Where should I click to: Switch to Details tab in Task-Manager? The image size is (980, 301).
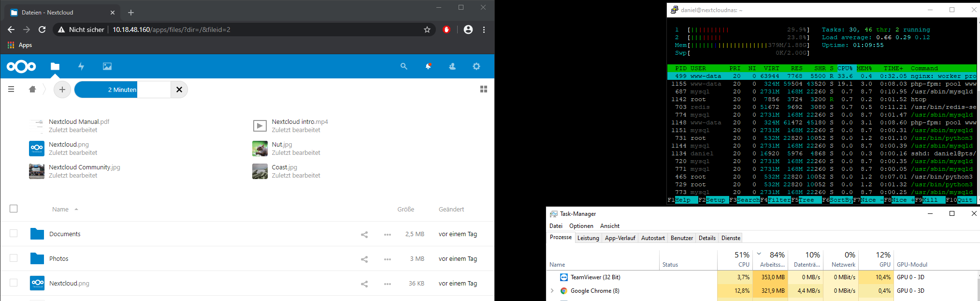[707, 238]
